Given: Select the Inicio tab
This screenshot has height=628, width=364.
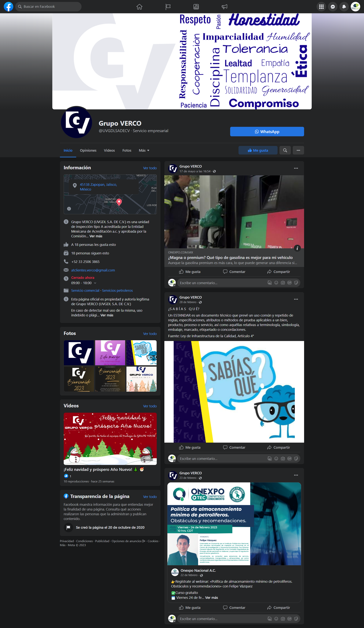Looking at the screenshot, I should click(x=68, y=150).
